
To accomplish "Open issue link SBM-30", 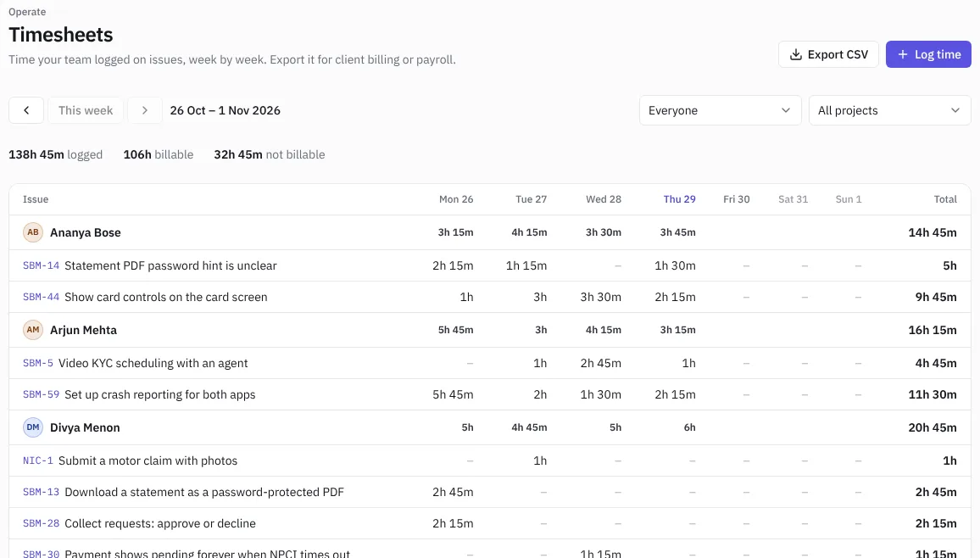I will [x=42, y=554].
